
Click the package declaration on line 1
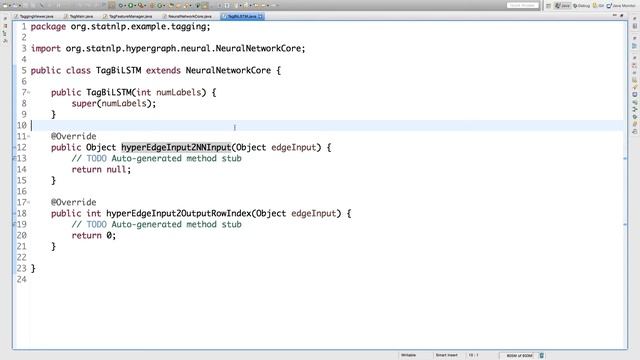(x=120, y=27)
